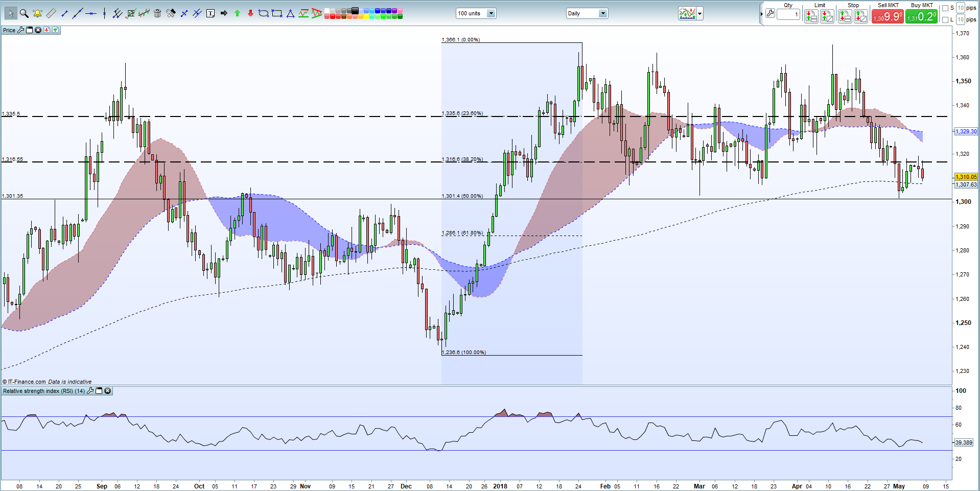Select the Fibonacci retracement tool
Viewport: 980px width, 491px height.
tap(131, 13)
